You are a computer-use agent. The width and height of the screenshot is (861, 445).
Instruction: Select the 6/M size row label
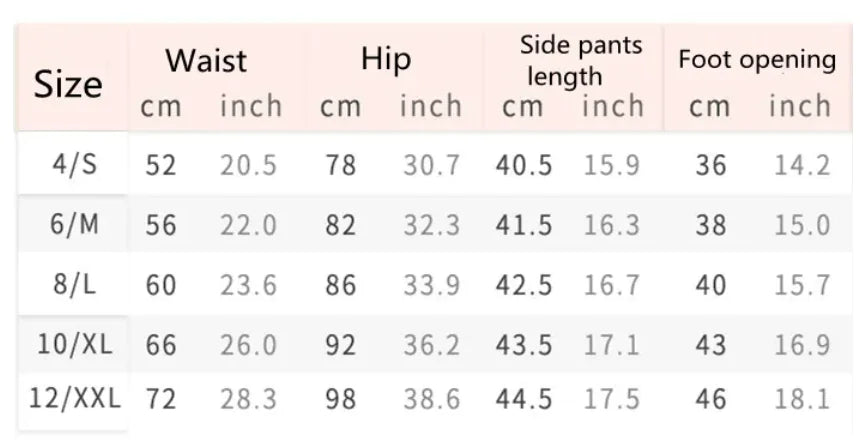pos(75,225)
